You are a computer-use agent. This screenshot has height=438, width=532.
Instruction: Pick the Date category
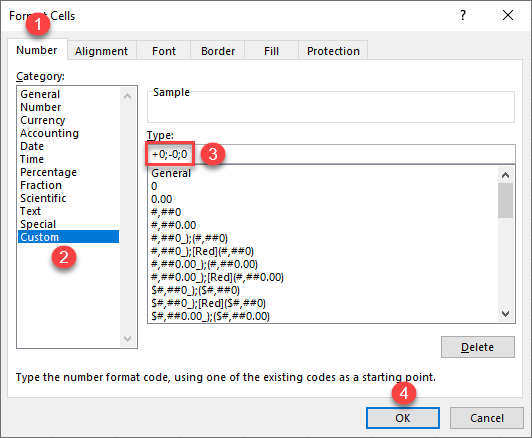(x=32, y=146)
